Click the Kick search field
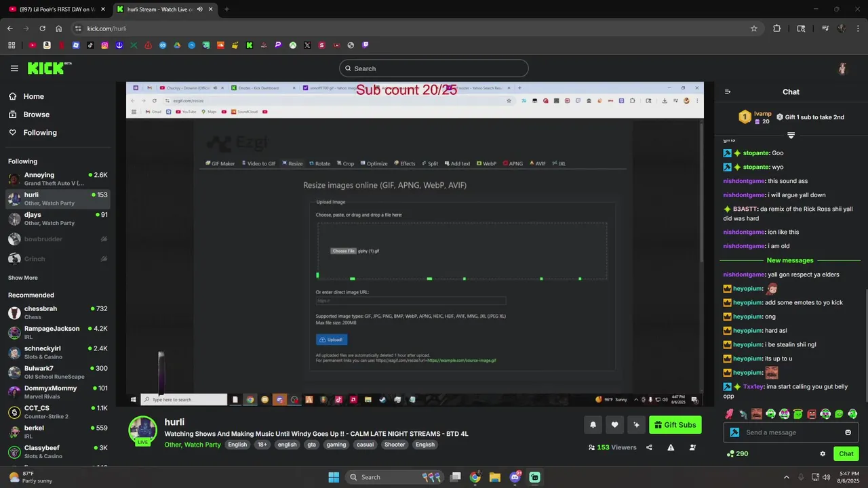Screen dimensions: 868x488 tap(434, 68)
